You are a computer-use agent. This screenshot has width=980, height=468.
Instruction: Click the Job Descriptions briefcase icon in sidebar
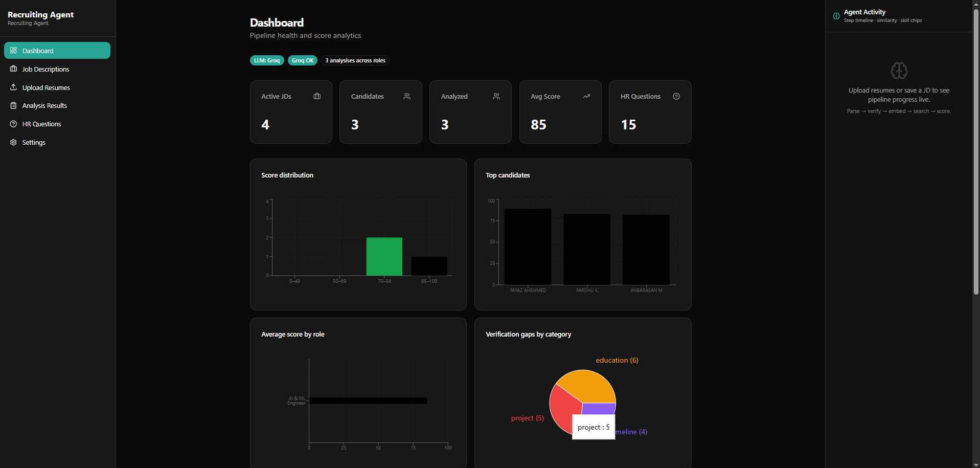tap(13, 69)
